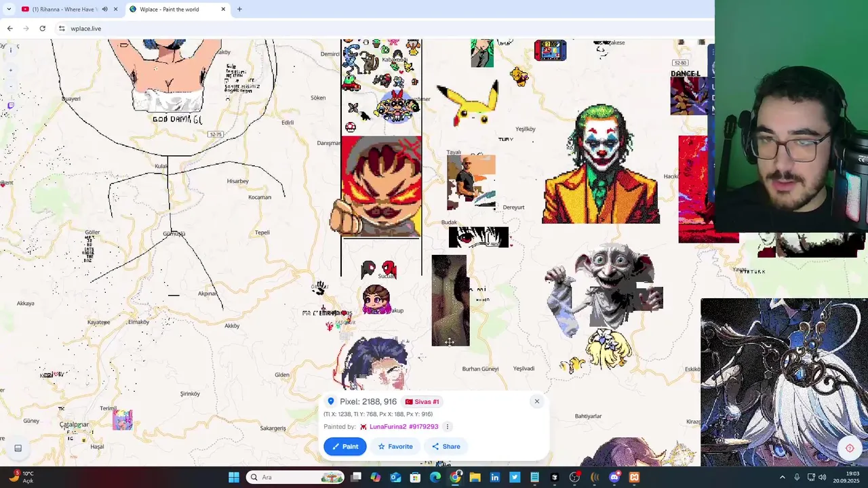Open File Explorer from the taskbar

(x=475, y=477)
